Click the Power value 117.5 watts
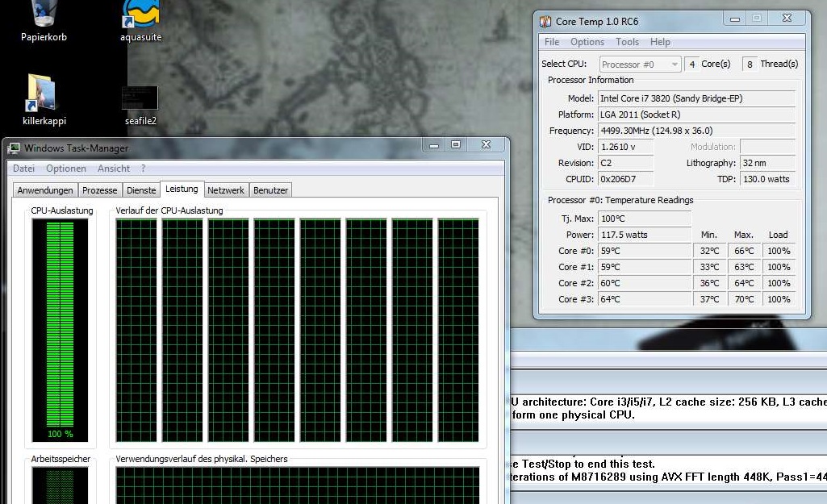Screen dimensions: 827x504 tap(645, 235)
